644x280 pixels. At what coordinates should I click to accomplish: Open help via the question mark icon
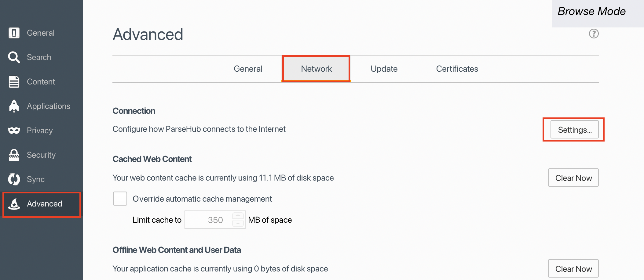(x=594, y=34)
